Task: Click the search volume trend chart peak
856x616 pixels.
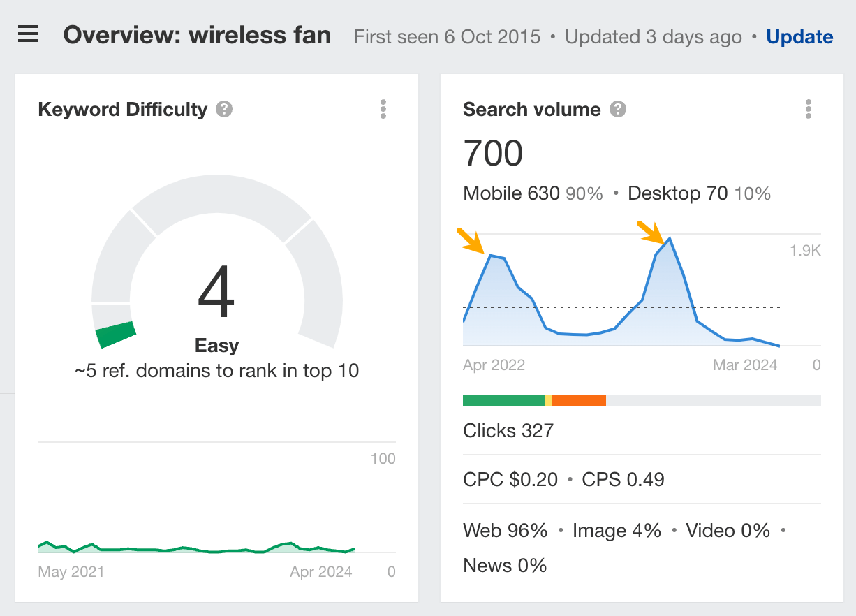Action: (x=670, y=239)
